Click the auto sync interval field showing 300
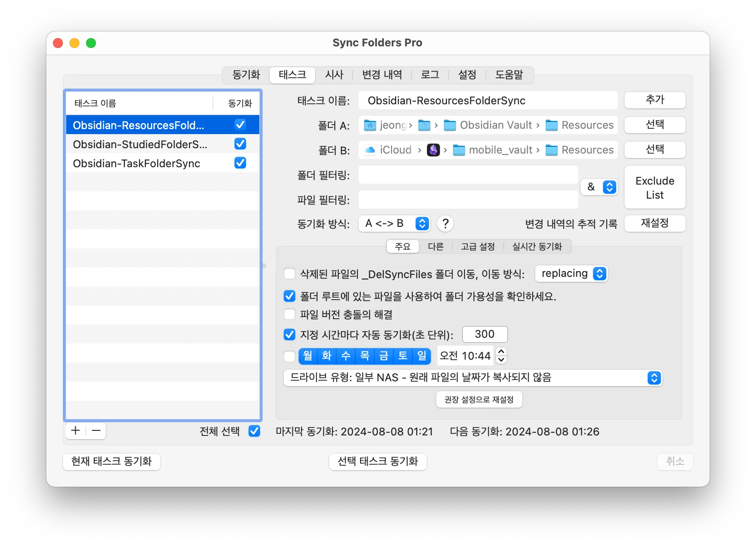Viewport: 756px width, 548px height. coord(485,334)
